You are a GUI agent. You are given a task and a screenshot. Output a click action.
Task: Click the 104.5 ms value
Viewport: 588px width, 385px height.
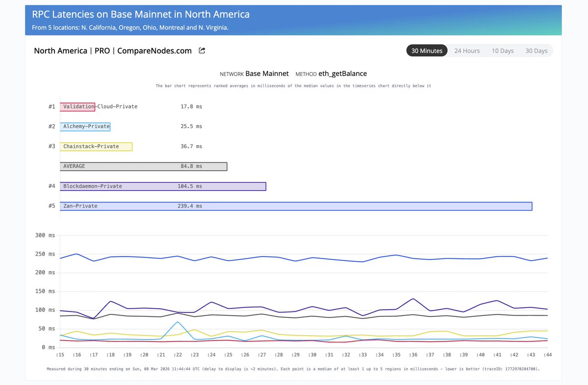(x=190, y=186)
